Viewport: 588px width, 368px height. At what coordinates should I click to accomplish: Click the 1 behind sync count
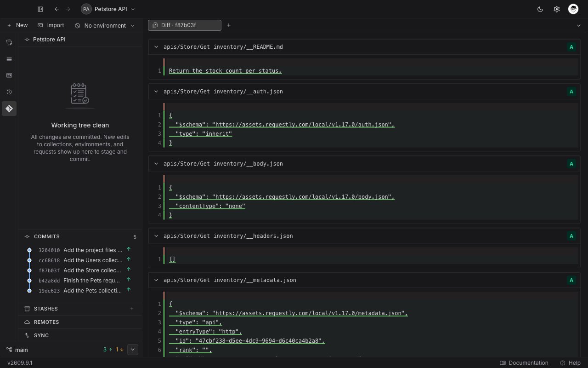pos(119,350)
